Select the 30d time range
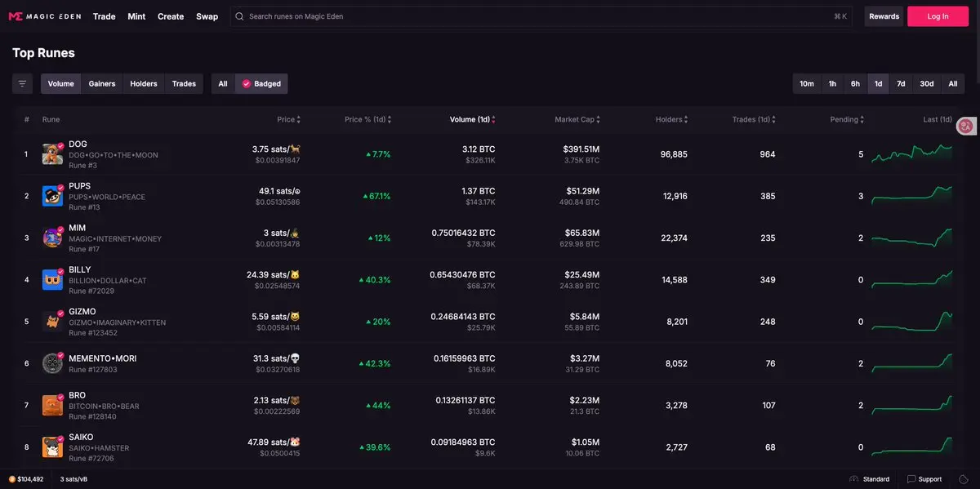980x489 pixels. pos(927,83)
